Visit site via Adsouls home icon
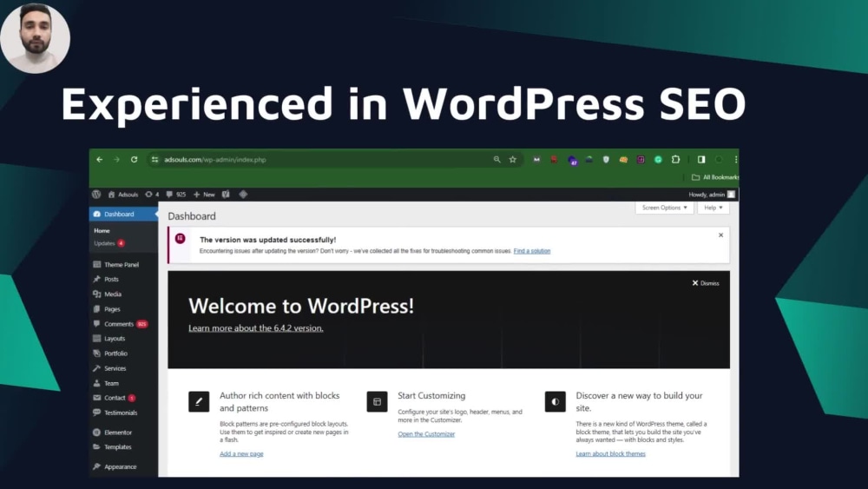The image size is (868, 489). click(x=123, y=195)
